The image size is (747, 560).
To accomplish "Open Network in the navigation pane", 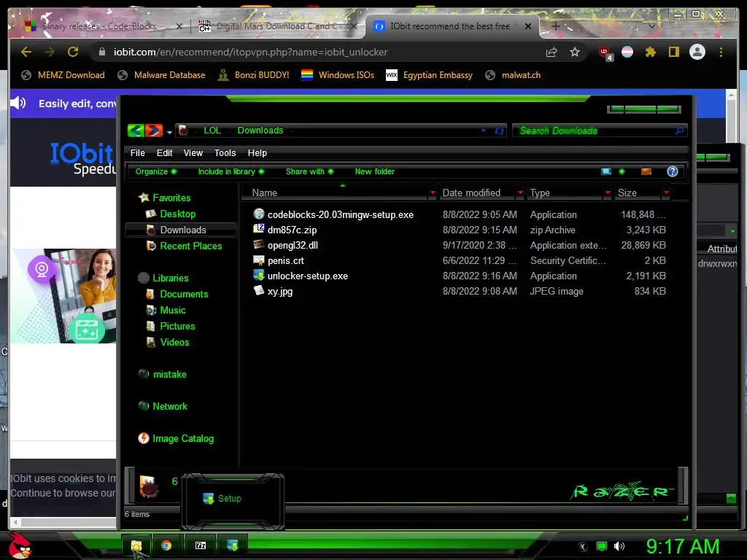I will click(x=169, y=407).
